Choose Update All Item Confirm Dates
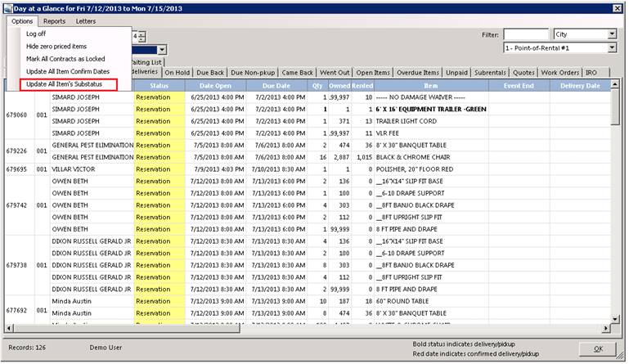The height and width of the screenshot is (364, 629). (68, 72)
